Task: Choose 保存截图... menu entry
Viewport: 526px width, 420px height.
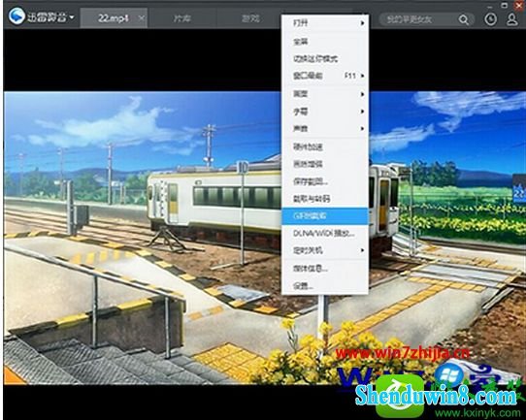Action: point(325,181)
